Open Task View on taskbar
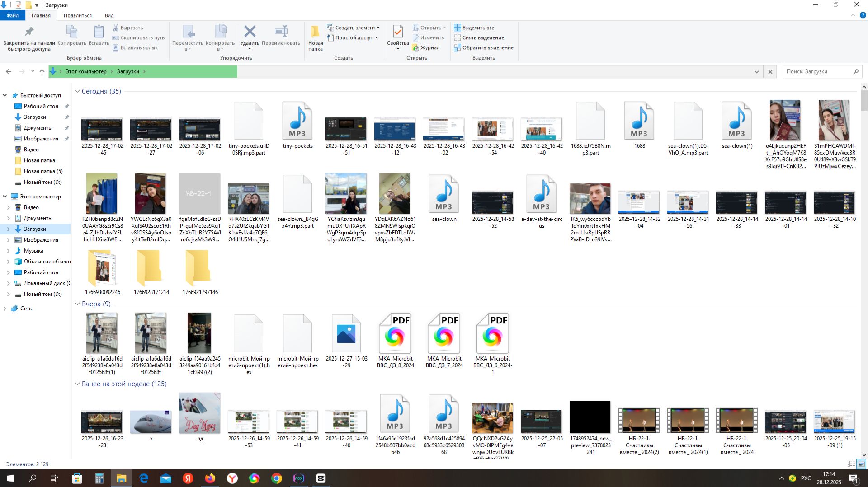The width and height of the screenshot is (868, 487). pyautogui.click(x=54, y=478)
